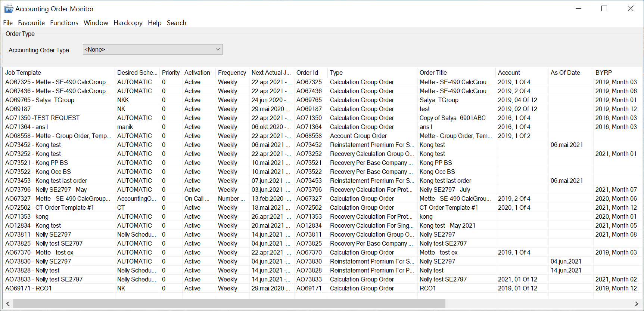This screenshot has height=311, width=644.
Task: Sort by the Priority column header
Action: coord(171,73)
